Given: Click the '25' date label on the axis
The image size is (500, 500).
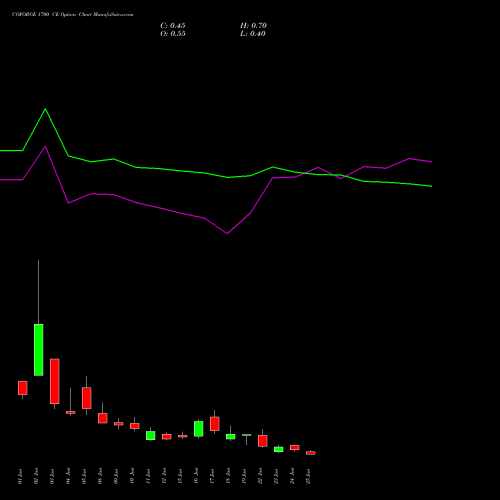Looking at the screenshot, I should tap(308, 476).
